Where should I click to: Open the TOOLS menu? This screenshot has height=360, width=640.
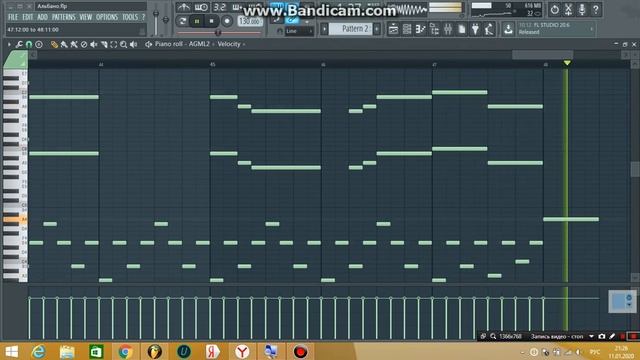130,17
